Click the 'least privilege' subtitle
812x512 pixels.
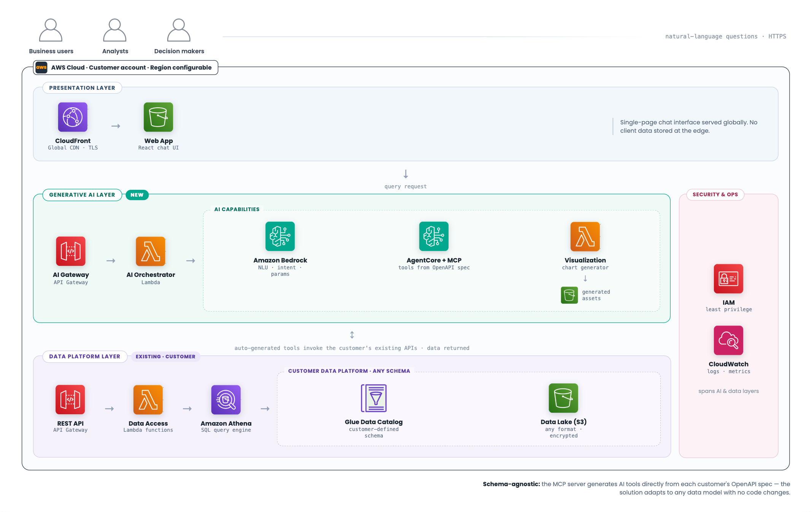point(729,309)
